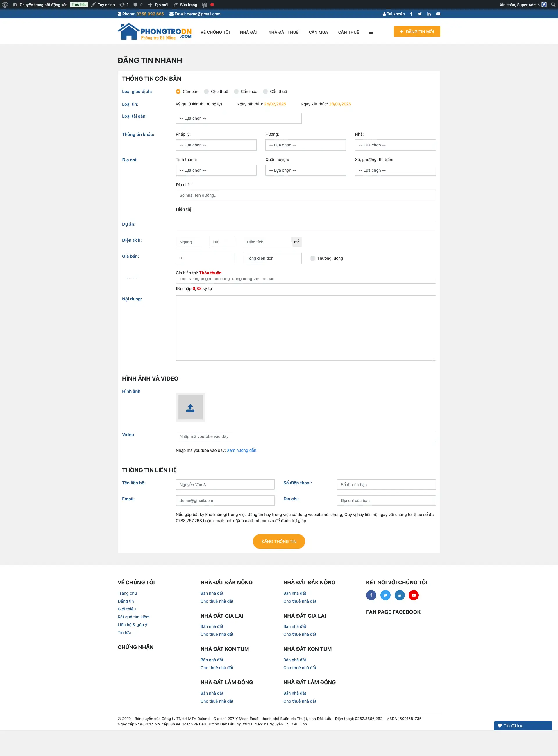
Task: Open the hamburger menu icon in navigation
Action: tap(371, 33)
